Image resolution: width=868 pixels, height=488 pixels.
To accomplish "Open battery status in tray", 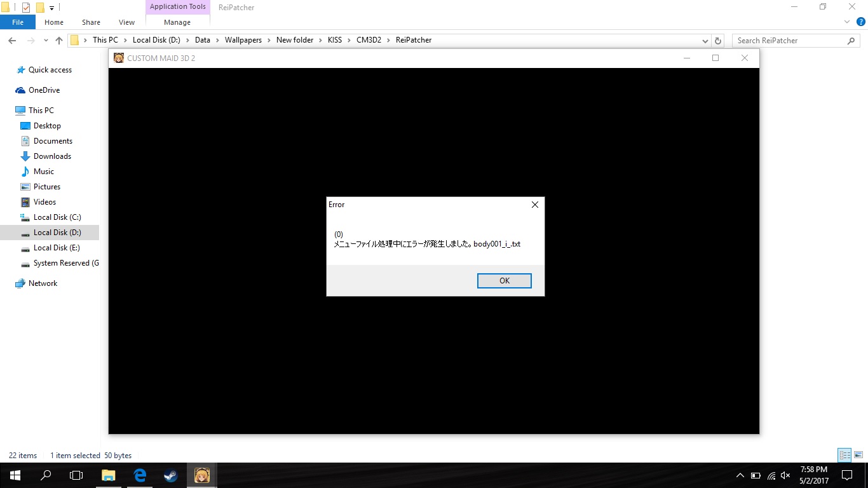I will point(756,475).
